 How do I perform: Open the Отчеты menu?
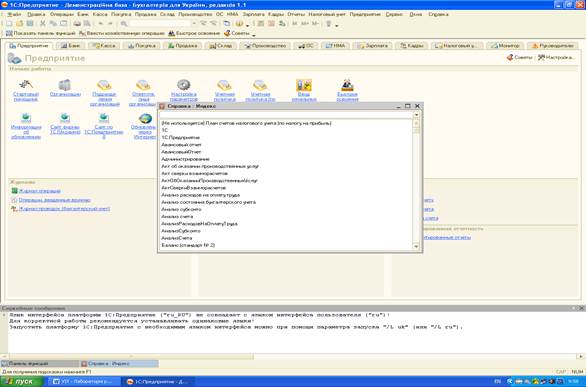296,14
